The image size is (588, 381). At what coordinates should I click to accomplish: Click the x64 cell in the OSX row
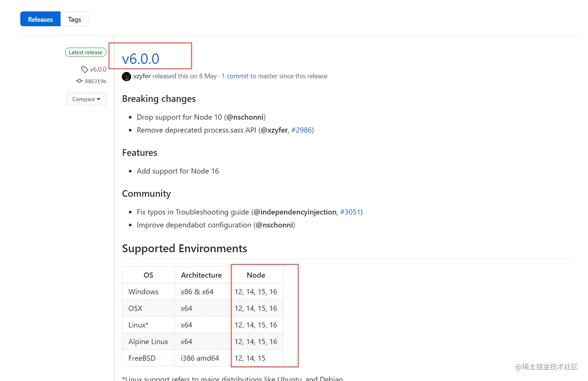tap(201, 308)
